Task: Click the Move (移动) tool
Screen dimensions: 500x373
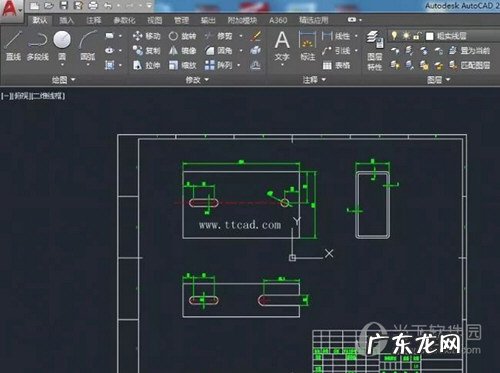Action: click(x=146, y=36)
